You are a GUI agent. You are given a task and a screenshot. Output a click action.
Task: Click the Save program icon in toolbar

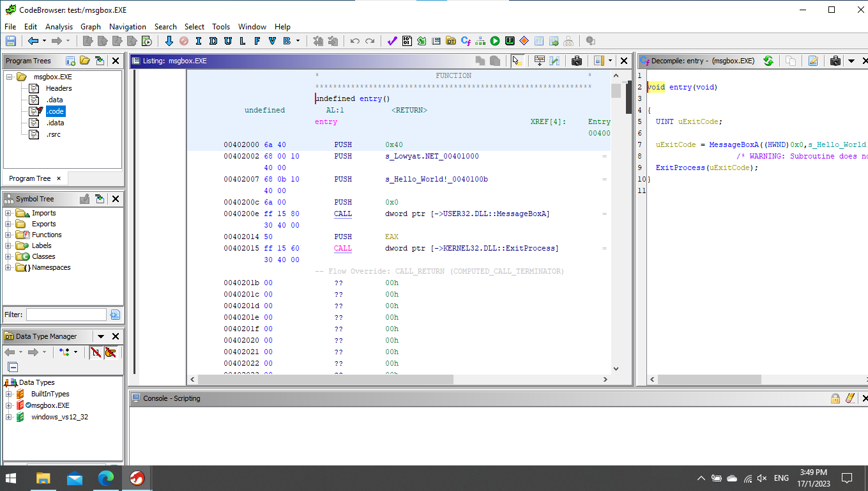(x=11, y=41)
